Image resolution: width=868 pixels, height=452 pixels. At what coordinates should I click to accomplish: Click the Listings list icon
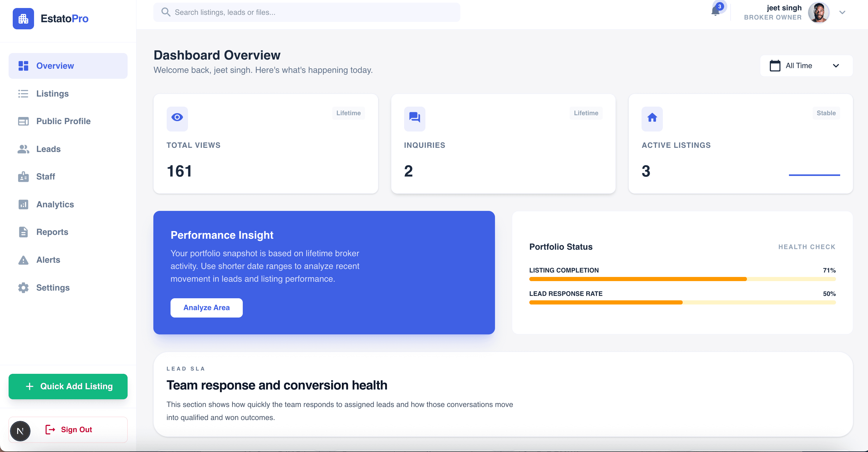tap(23, 93)
